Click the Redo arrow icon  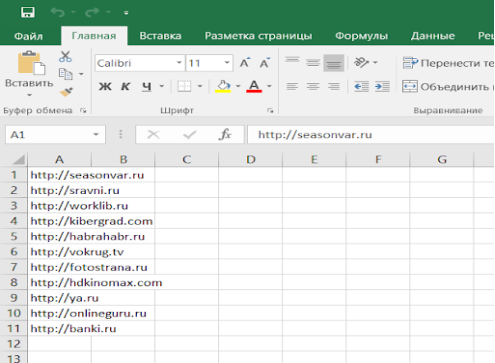92,12
